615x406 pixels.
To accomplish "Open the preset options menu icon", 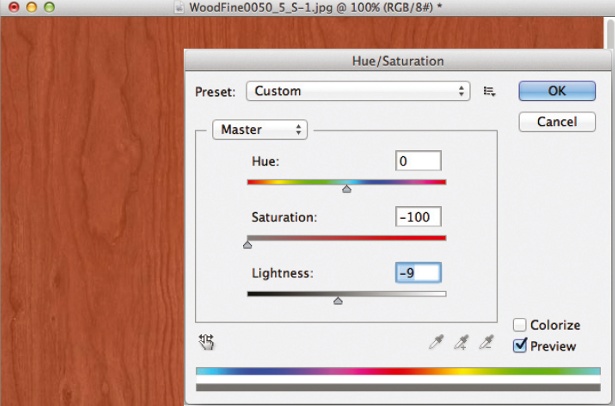I will (489, 91).
